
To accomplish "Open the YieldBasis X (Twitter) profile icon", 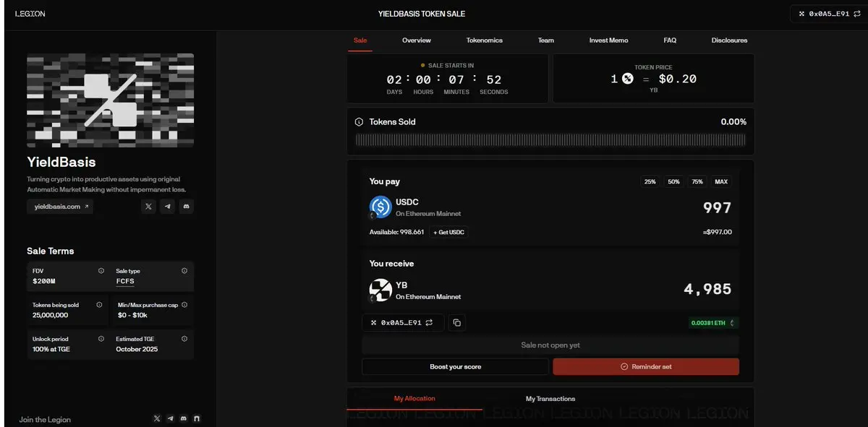I will pyautogui.click(x=149, y=207).
